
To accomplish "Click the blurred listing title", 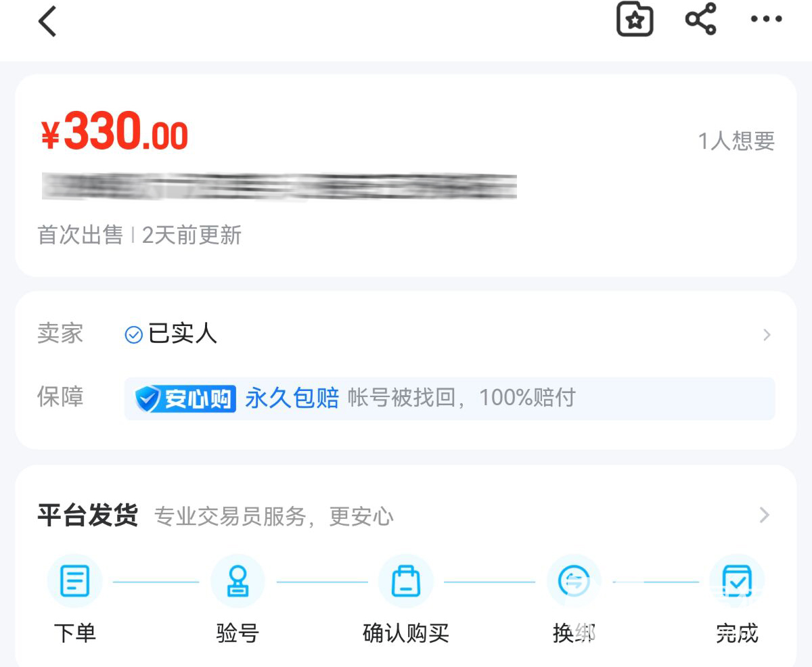I will [x=279, y=186].
